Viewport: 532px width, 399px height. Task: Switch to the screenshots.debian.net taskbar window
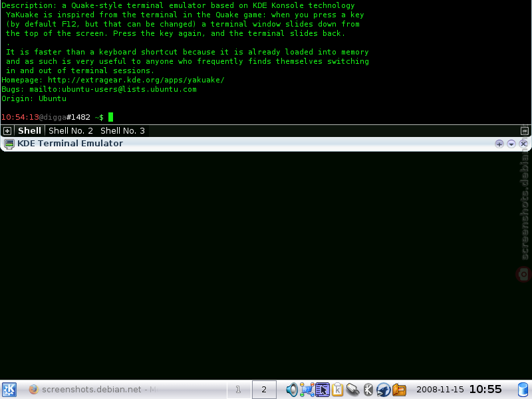coord(93,390)
